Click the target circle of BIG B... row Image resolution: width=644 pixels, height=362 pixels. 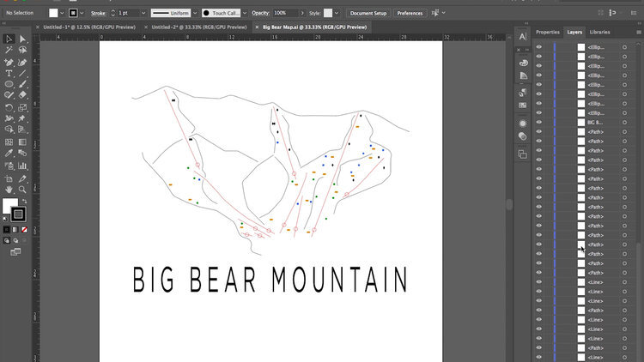(625, 123)
